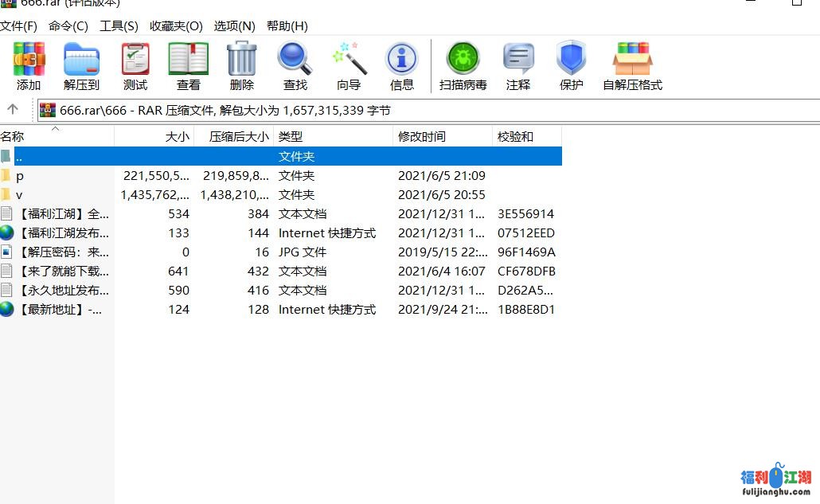Click the 删除 (Delete) trash icon
820x504 pixels.
click(x=241, y=60)
